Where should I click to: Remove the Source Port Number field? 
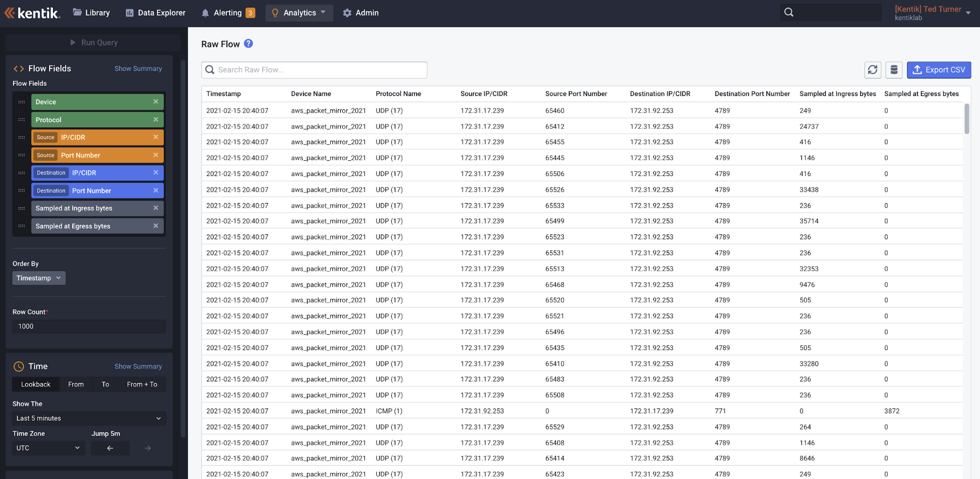[155, 155]
